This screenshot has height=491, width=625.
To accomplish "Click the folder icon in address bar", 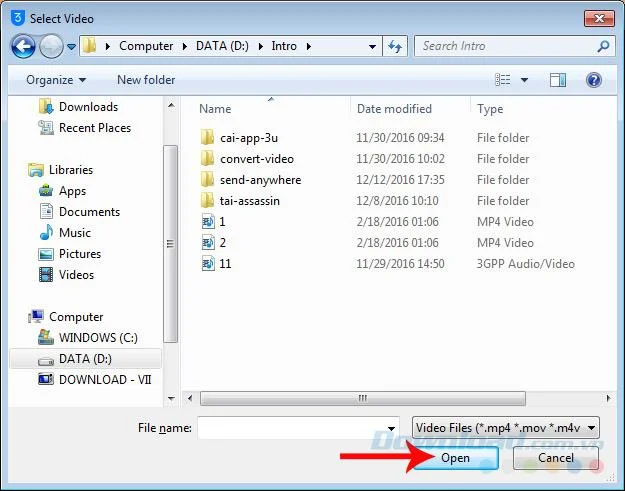I will tap(90, 46).
